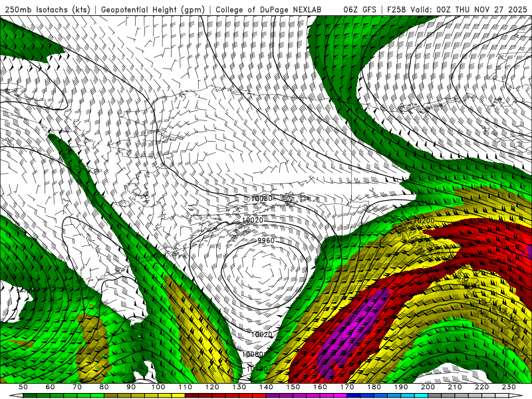Image resolution: width=532 pixels, height=399 pixels.
Task: Click the "College of DuPage NEXLAB" credit text
Action: [269, 9]
